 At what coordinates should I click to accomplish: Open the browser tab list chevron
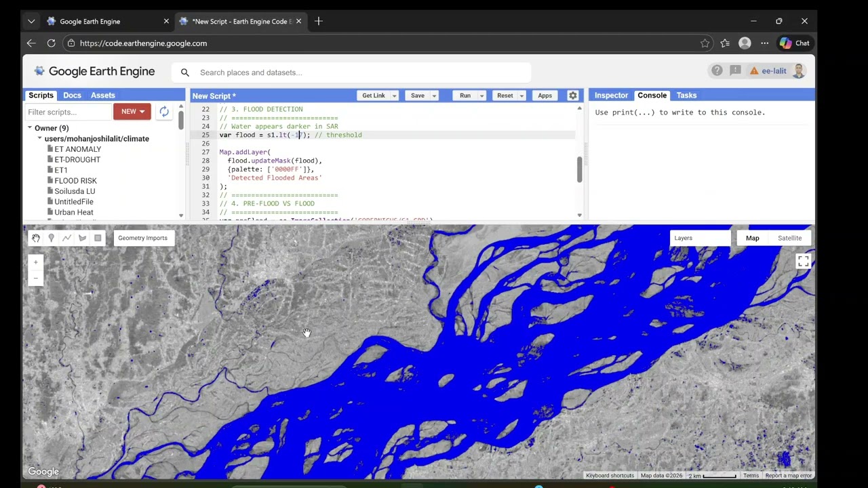[x=31, y=21]
